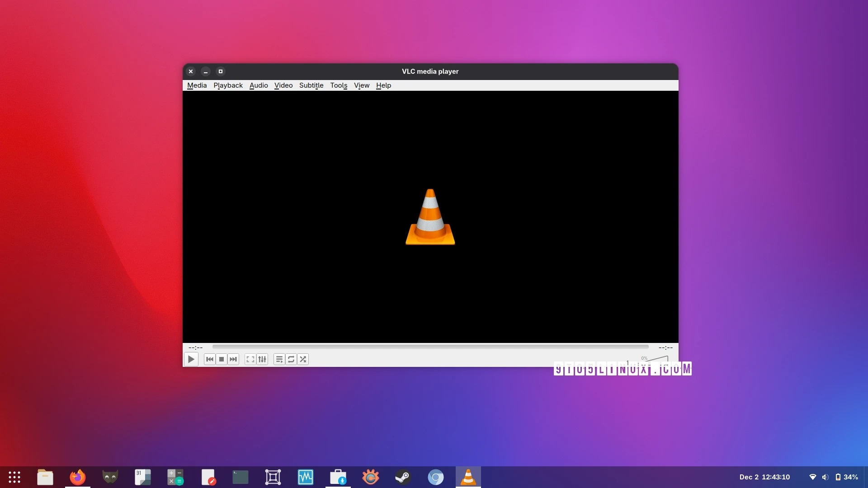868x488 pixels.
Task: Launch Firefox from the dock
Action: pos(77,477)
